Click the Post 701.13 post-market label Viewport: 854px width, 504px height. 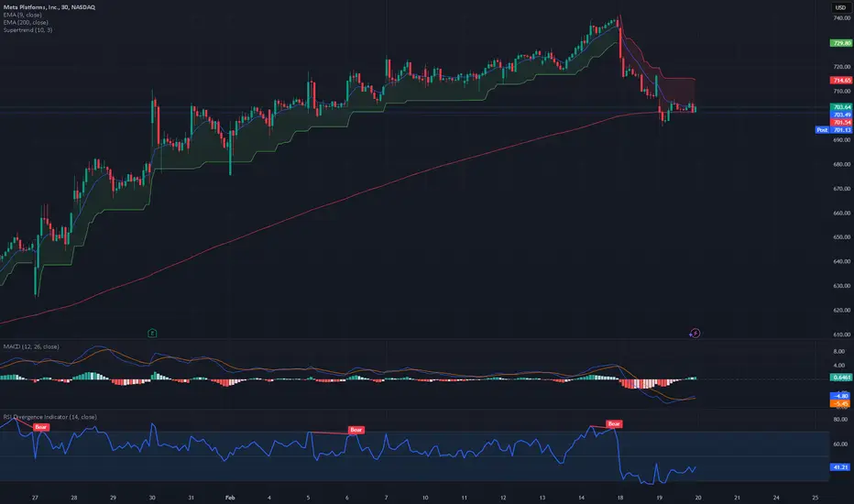point(834,130)
